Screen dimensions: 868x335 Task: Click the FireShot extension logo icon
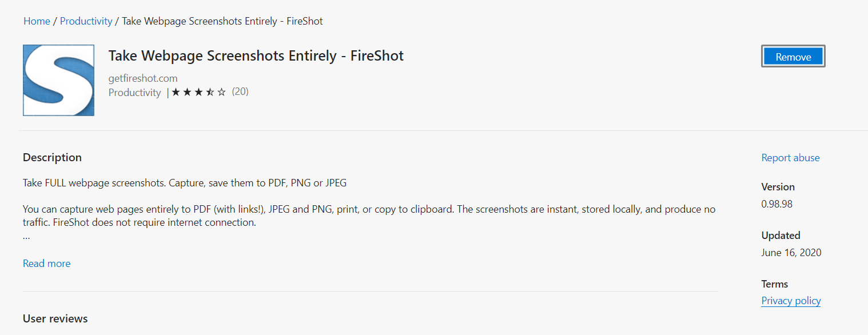(58, 80)
